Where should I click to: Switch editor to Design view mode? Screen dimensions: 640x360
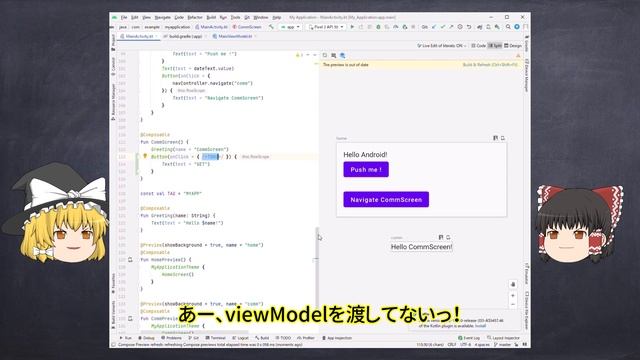513,46
